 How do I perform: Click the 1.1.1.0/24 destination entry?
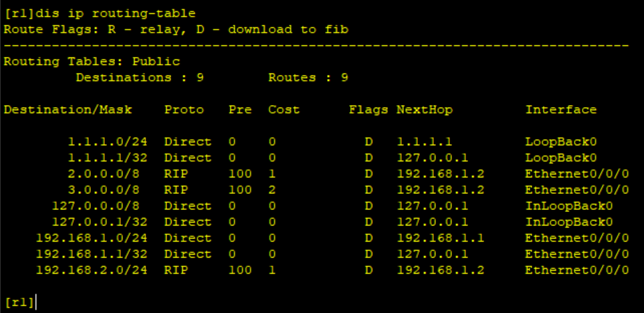click(x=108, y=142)
